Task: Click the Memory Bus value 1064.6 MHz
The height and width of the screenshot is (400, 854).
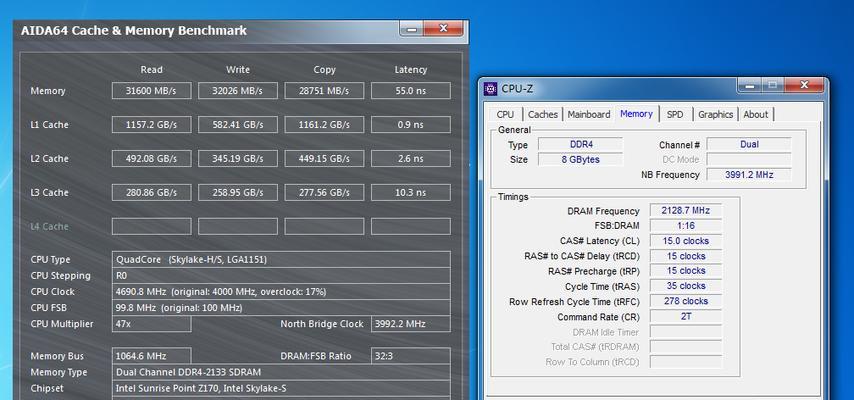Action: [x=151, y=356]
